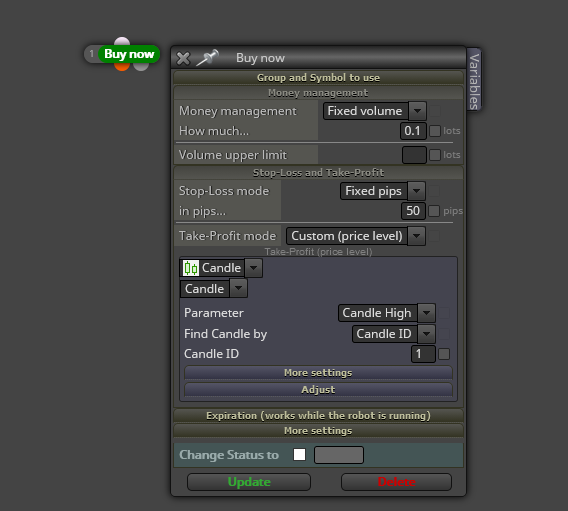Pin the Buy now panel

[208, 58]
